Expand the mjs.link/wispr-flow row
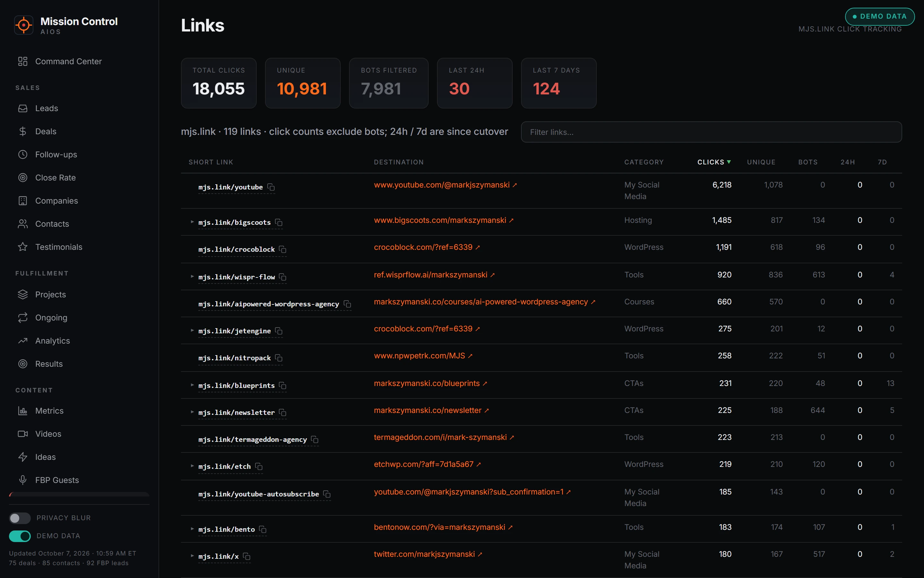This screenshot has width=924, height=578. [x=192, y=276]
